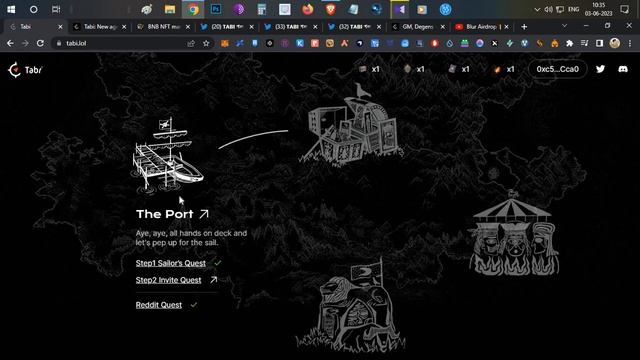The image size is (640, 360).
Task: Click arrow icon beside The Port heading
Action: pyautogui.click(x=204, y=214)
